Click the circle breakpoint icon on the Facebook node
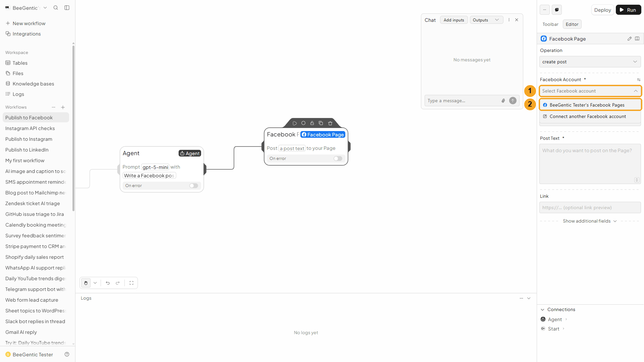 coord(303,123)
